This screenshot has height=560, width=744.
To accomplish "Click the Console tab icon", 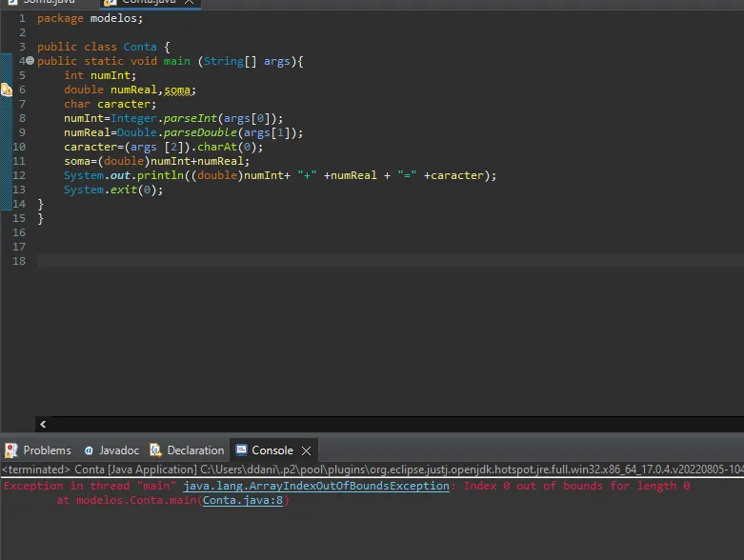I will tap(241, 450).
